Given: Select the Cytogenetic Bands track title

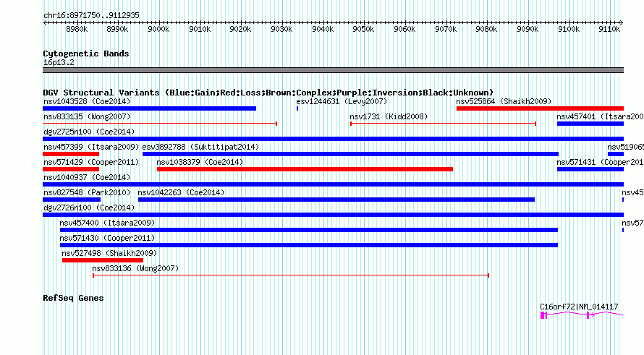Looking at the screenshot, I should [x=86, y=54].
